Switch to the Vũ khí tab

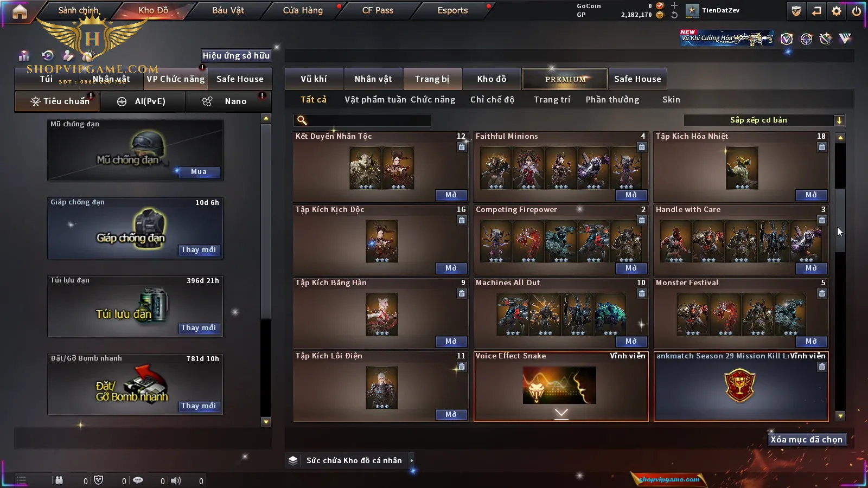point(314,79)
